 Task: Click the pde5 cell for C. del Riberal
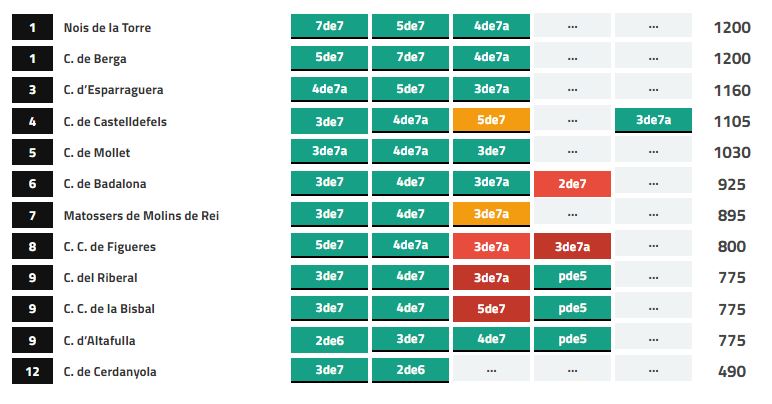tap(572, 277)
